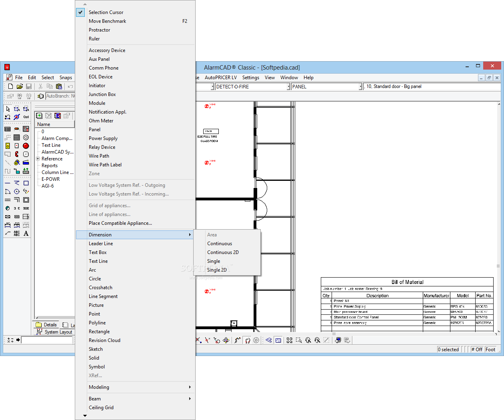Open the AutoPRICER LV menu
The width and height of the screenshot is (504, 420).
(221, 78)
